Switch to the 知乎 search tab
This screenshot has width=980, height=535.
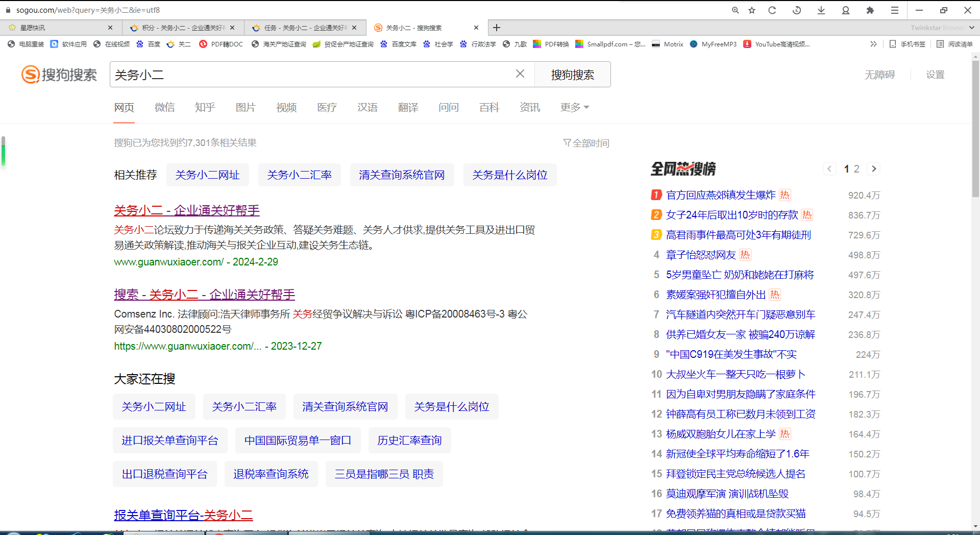pos(205,107)
